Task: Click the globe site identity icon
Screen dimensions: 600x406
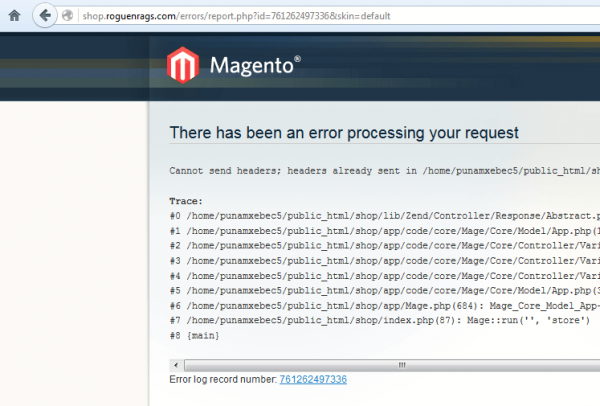Action: (x=67, y=16)
